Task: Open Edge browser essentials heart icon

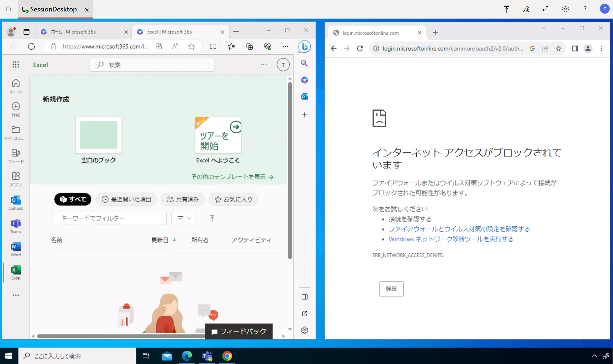Action: [267, 46]
